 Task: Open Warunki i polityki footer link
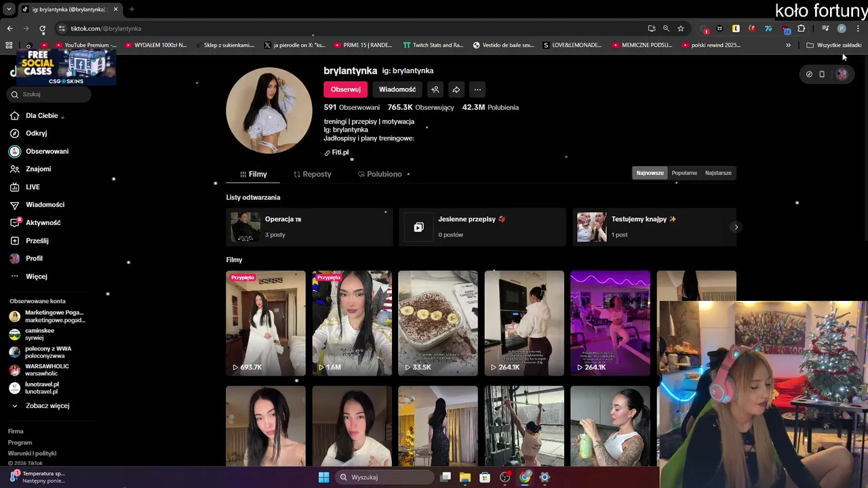(x=32, y=453)
